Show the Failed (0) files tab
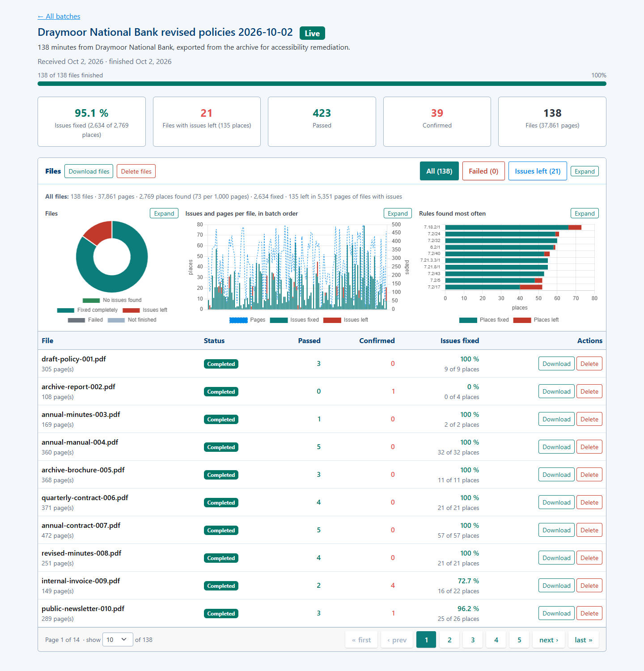 [483, 171]
